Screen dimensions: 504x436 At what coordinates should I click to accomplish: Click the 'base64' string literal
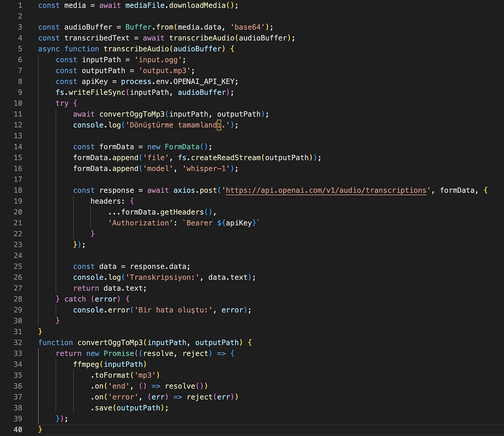(247, 27)
